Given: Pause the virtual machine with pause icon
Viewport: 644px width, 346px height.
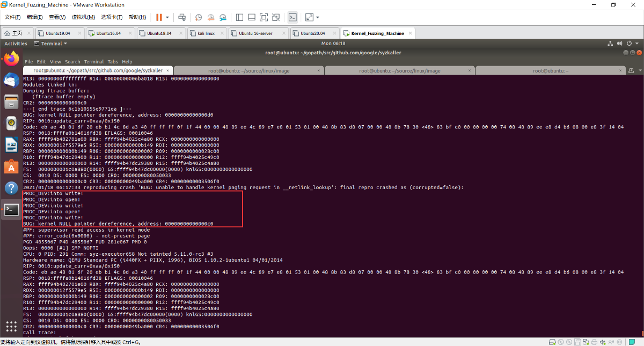Looking at the screenshot, I should (159, 17).
